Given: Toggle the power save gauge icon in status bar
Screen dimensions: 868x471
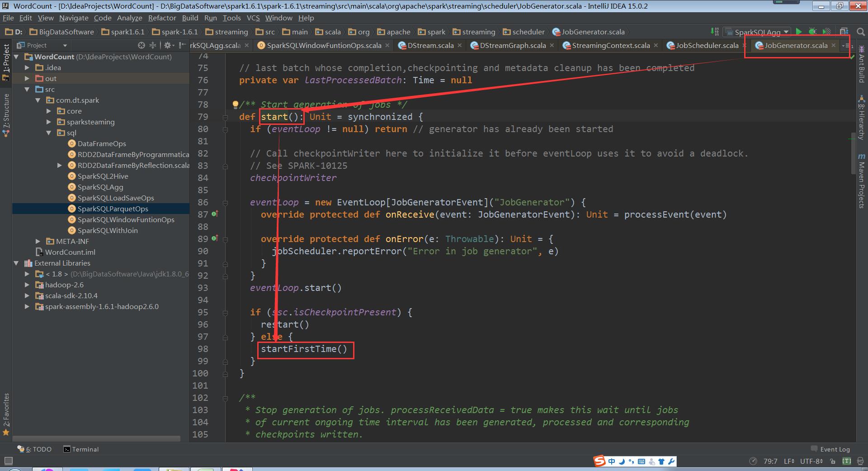Looking at the screenshot, I should [x=753, y=461].
